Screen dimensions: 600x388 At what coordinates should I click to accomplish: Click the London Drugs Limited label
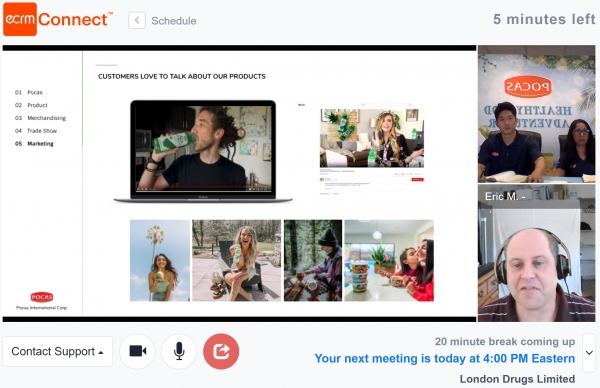tap(517, 379)
